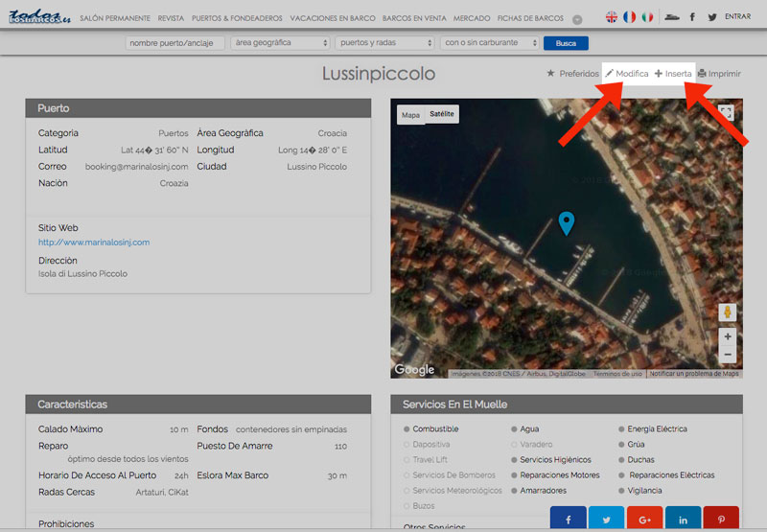Open Vacaciones en Barco menu
The width and height of the screenshot is (767, 532).
coord(333,18)
